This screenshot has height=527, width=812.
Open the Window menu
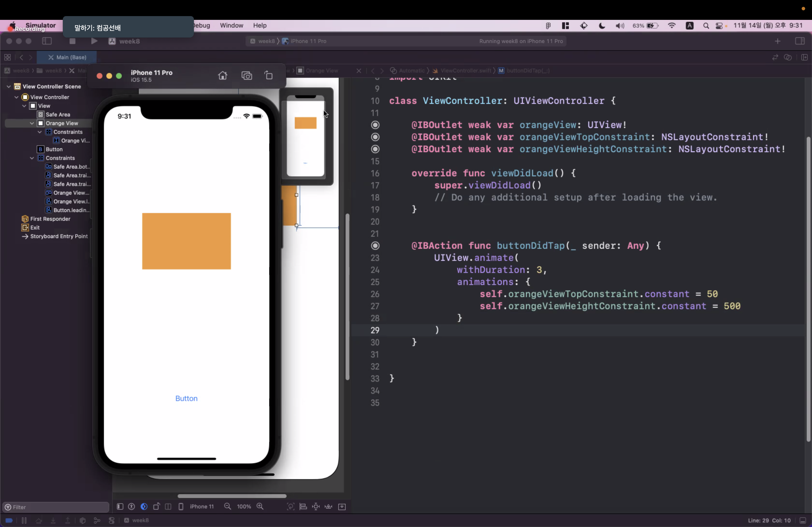pos(231,25)
